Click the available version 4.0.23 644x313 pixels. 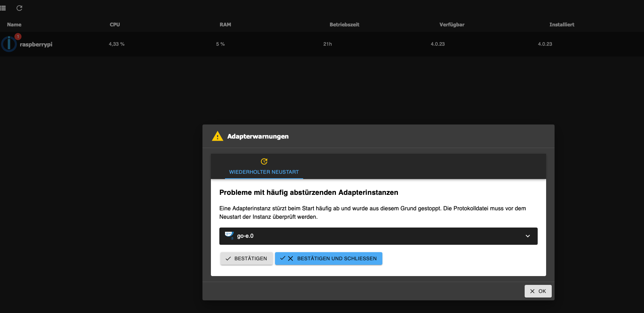pyautogui.click(x=438, y=44)
